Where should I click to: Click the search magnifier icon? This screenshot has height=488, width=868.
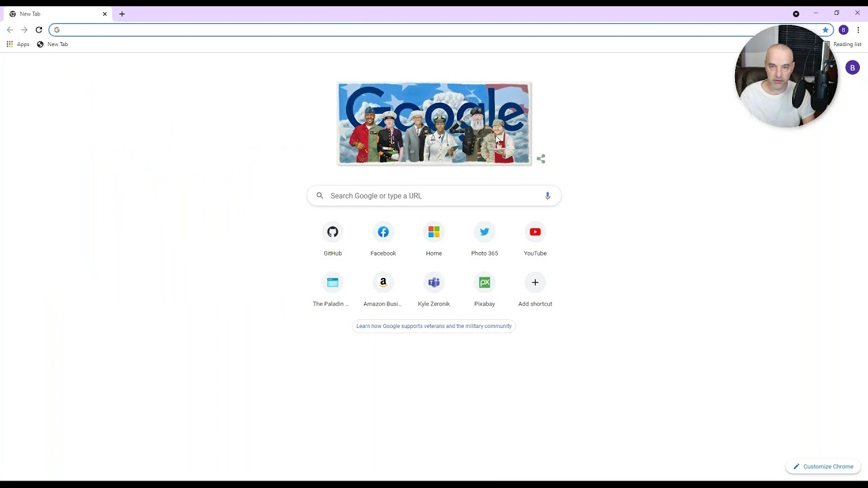319,196
